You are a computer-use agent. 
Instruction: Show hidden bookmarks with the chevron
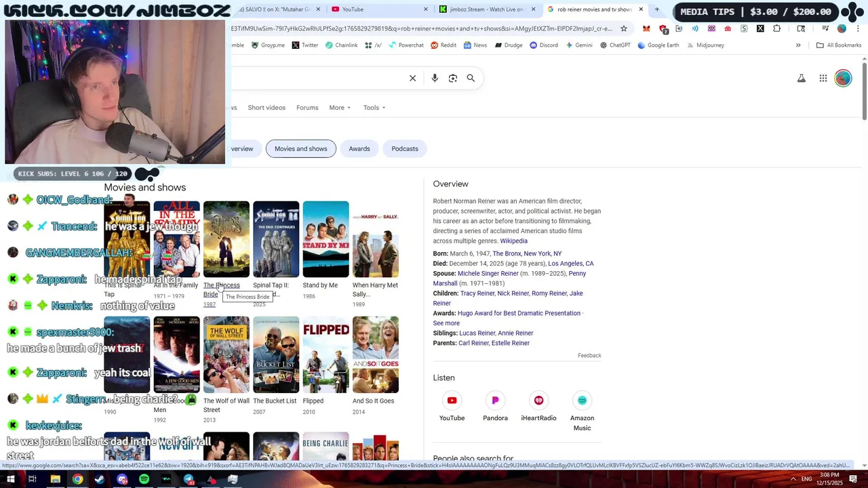click(x=798, y=45)
